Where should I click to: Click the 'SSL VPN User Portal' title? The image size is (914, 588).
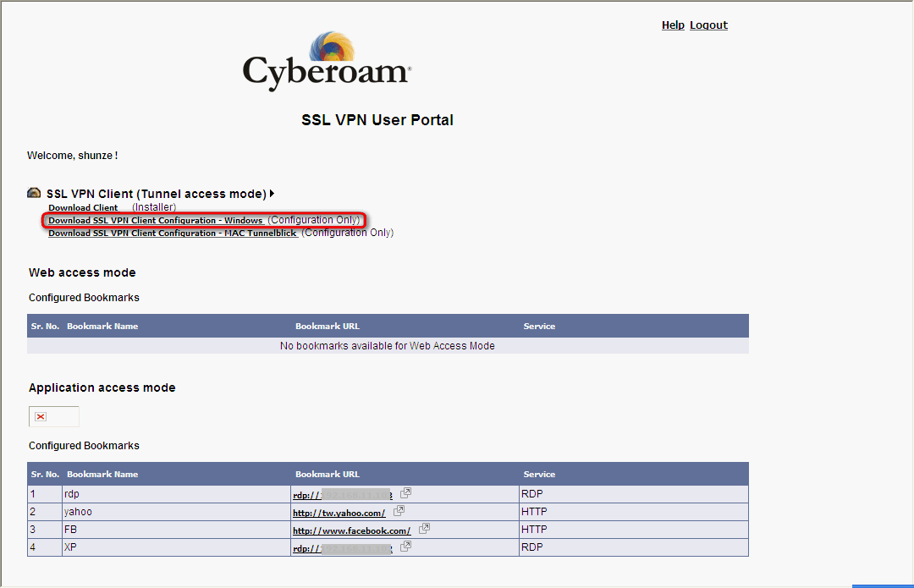[x=377, y=120]
